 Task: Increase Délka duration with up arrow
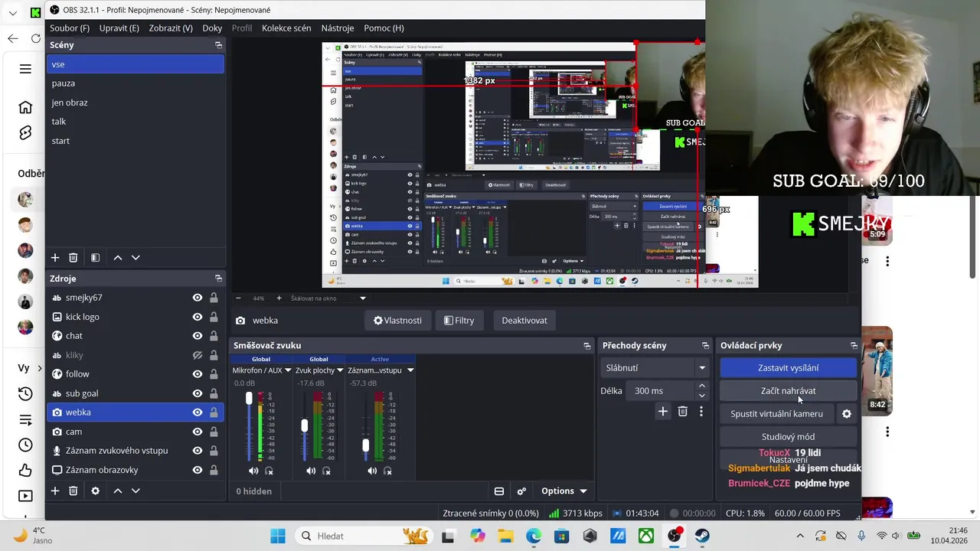pos(702,386)
